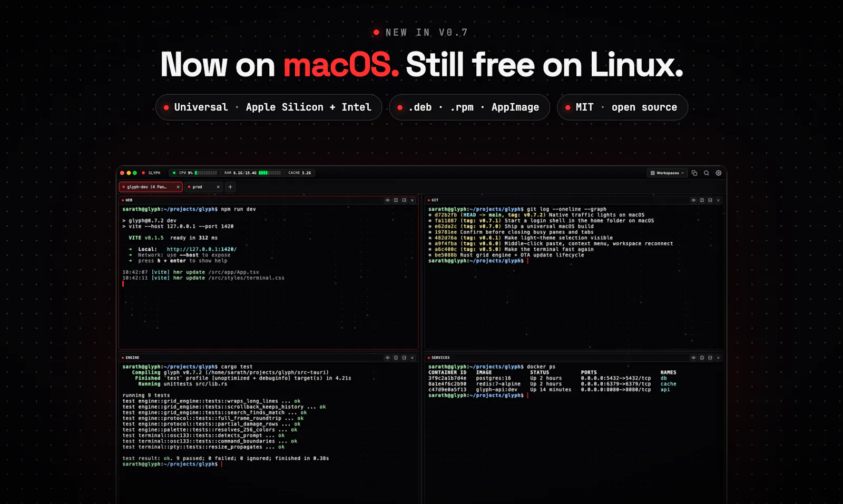Click the RAM 6.1G/15.4G usage meter
This screenshot has height=504, width=843.
pyautogui.click(x=252, y=173)
